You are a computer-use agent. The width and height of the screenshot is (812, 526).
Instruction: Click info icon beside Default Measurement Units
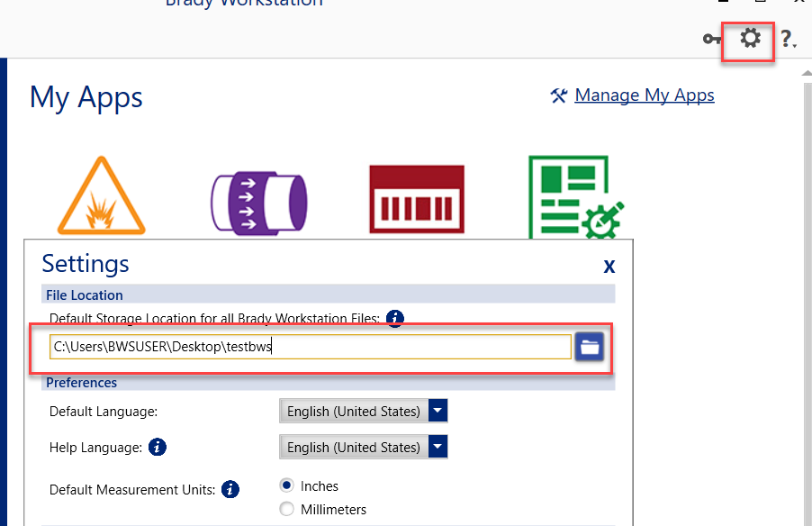click(x=230, y=490)
